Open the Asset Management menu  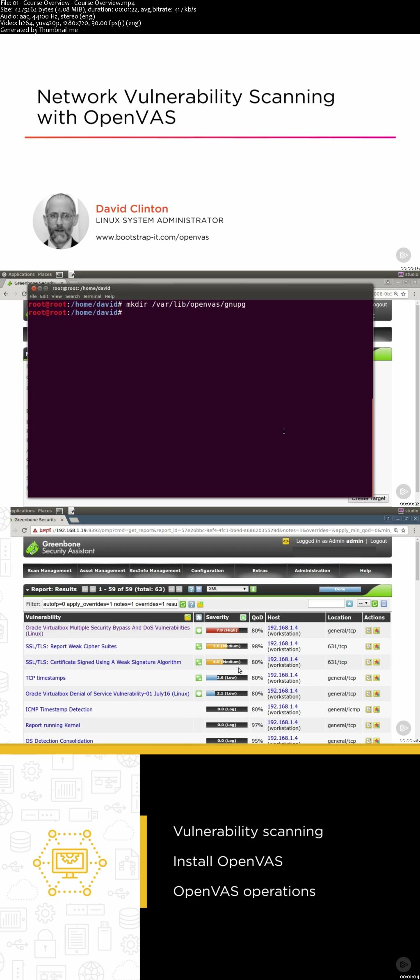pyautogui.click(x=103, y=571)
